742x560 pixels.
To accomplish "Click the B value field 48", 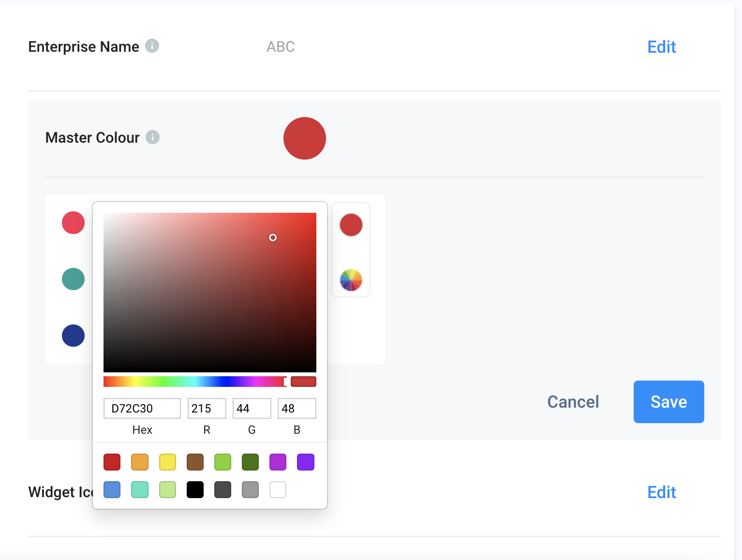I will [x=297, y=409].
